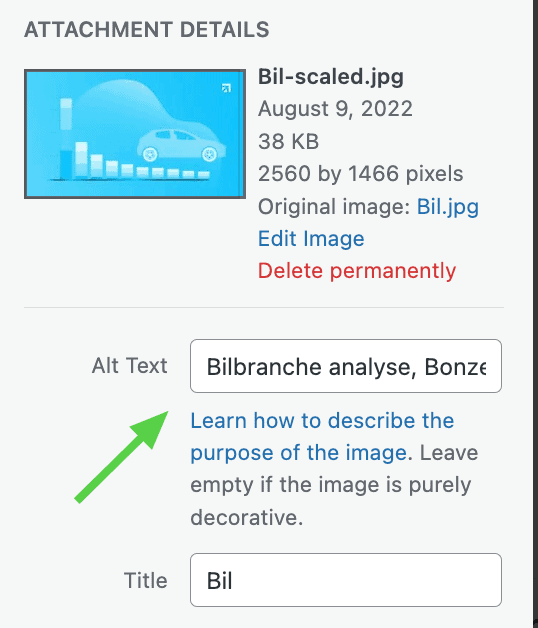The image size is (538, 628).
Task: Click the bar chart graphic in the thumbnail
Action: tap(131, 139)
